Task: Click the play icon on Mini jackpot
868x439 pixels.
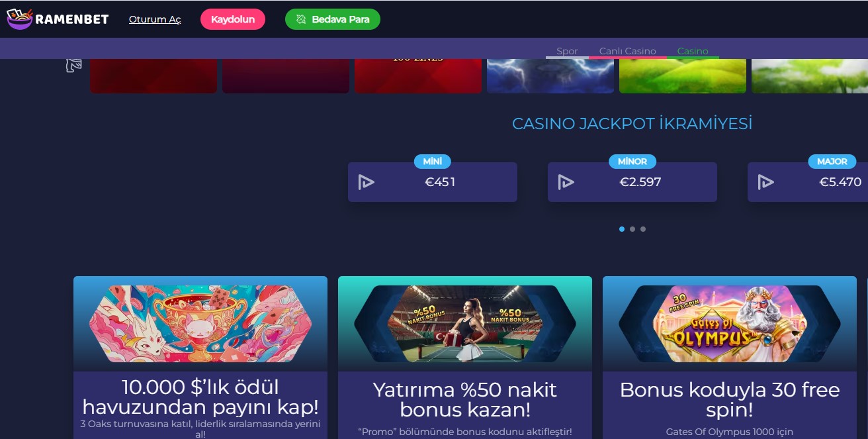Action: click(x=366, y=182)
